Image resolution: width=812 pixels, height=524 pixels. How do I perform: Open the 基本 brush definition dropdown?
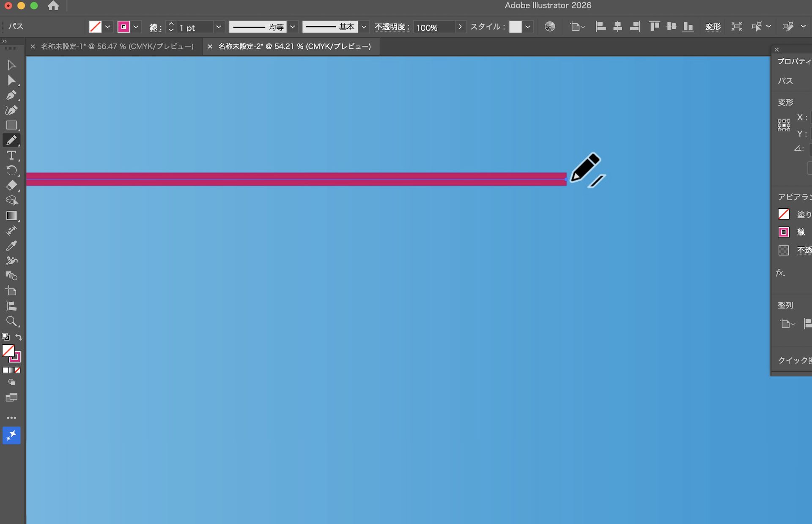coord(364,27)
